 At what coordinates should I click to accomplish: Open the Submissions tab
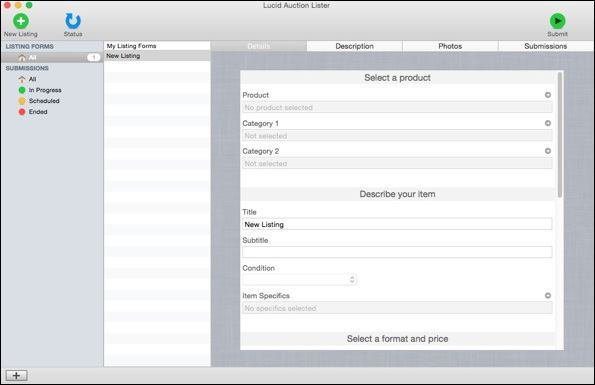[546, 46]
